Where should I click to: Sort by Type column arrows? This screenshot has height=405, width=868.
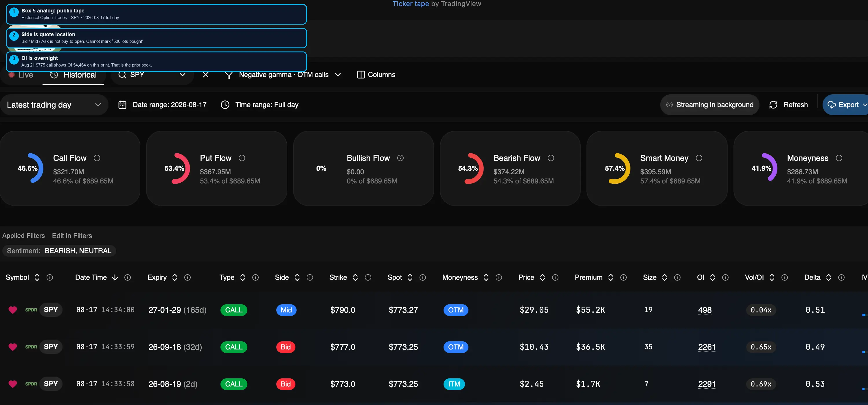pos(243,277)
